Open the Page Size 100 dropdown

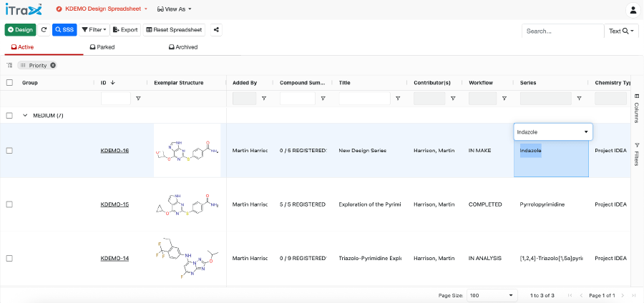[492, 295]
